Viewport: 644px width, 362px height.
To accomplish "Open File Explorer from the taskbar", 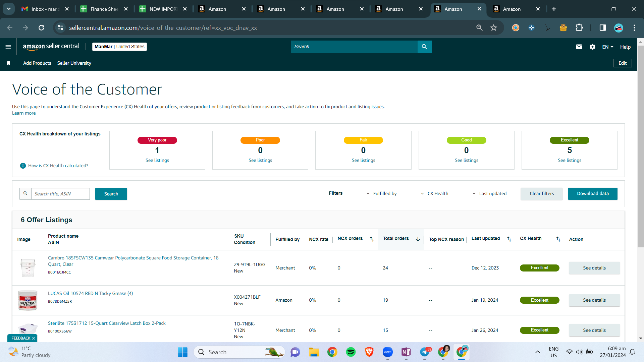I will (314, 352).
